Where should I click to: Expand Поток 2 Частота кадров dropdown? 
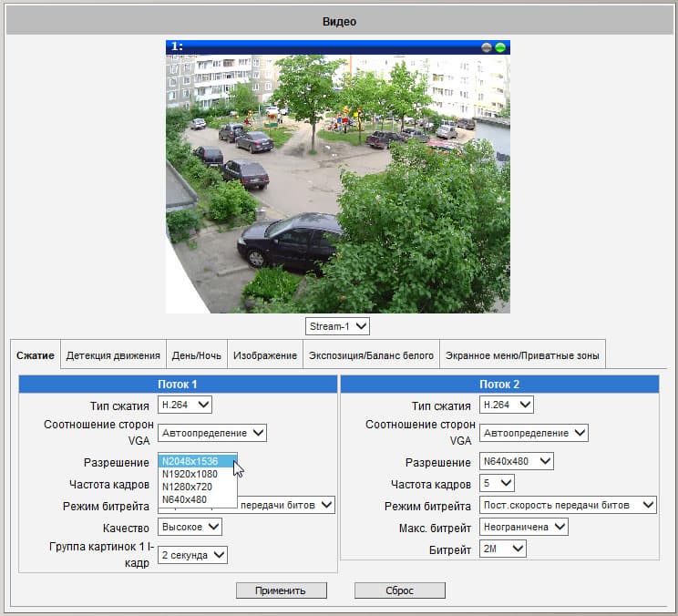point(497,483)
